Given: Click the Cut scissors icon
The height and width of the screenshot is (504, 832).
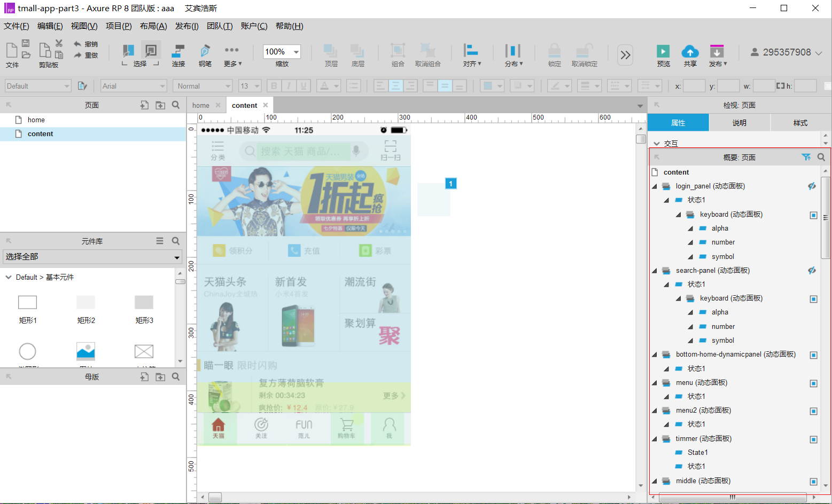Looking at the screenshot, I should (59, 43).
